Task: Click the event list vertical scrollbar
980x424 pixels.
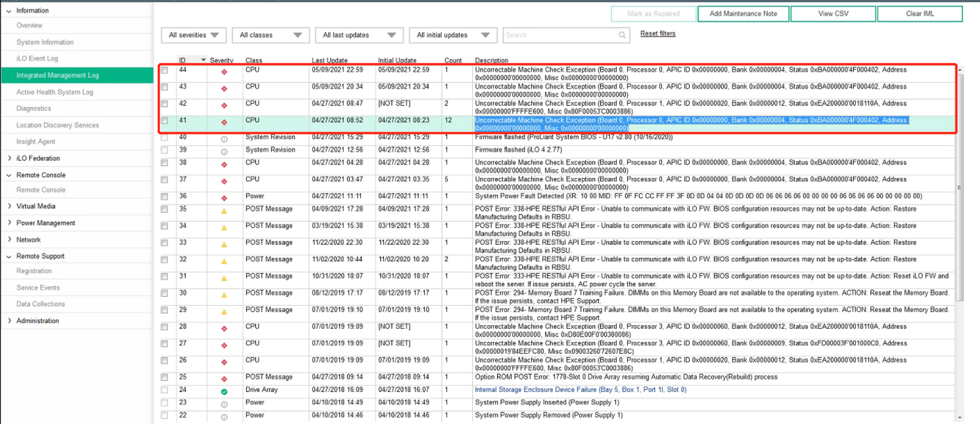Action: pyautogui.click(x=959, y=188)
